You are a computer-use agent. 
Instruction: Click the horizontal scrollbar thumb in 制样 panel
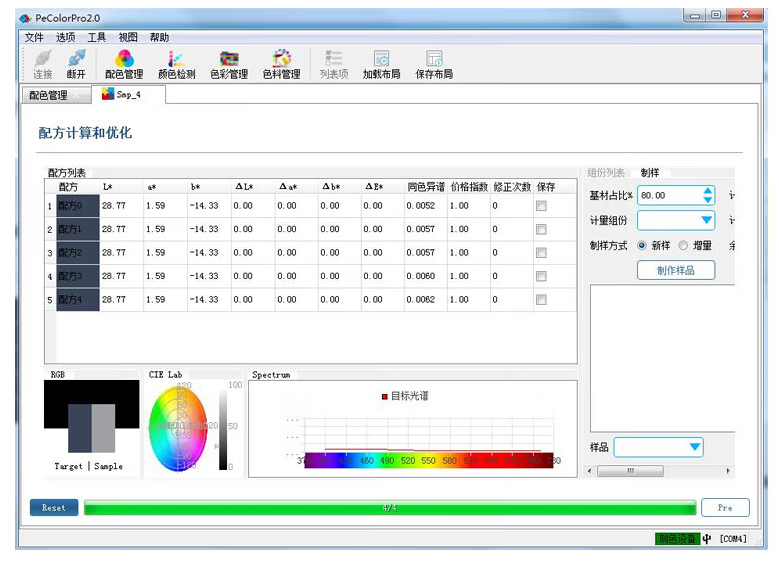click(x=630, y=471)
